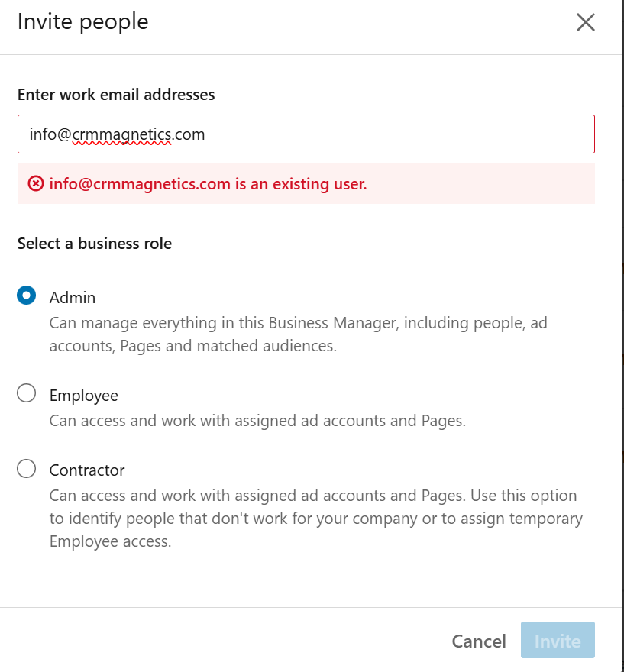
Task: Click the Cancel button
Action: [x=479, y=641]
